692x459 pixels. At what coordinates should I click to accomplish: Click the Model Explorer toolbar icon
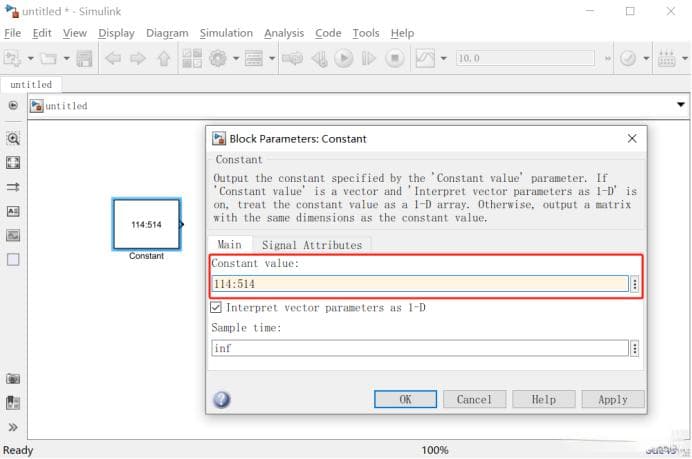tap(254, 58)
